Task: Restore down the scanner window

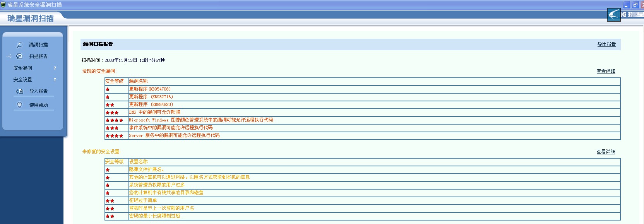Action: [635, 5]
